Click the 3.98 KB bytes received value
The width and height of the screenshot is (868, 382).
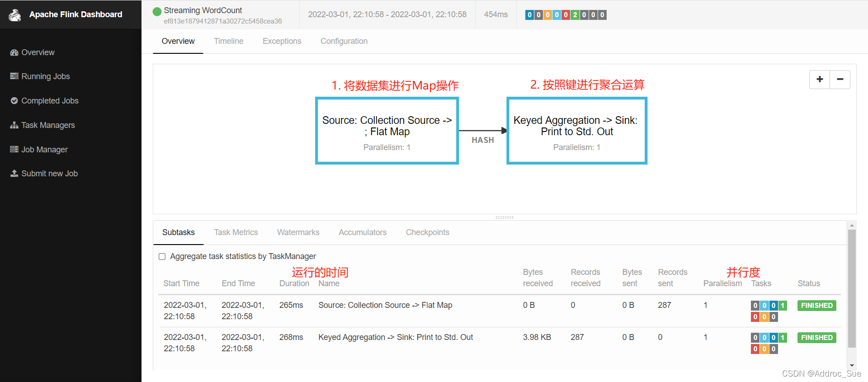point(537,337)
